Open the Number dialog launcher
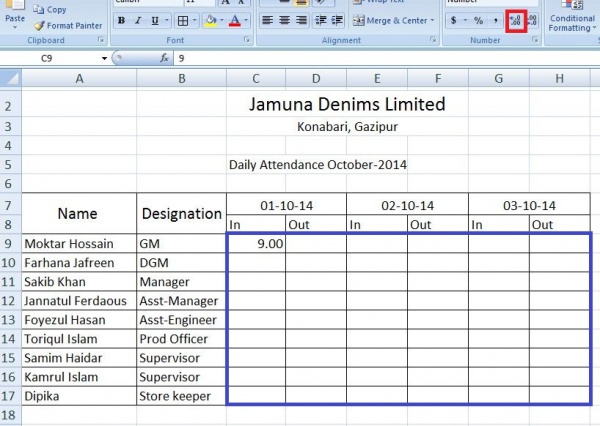Screen dimensions: 600x426 (x=535, y=39)
